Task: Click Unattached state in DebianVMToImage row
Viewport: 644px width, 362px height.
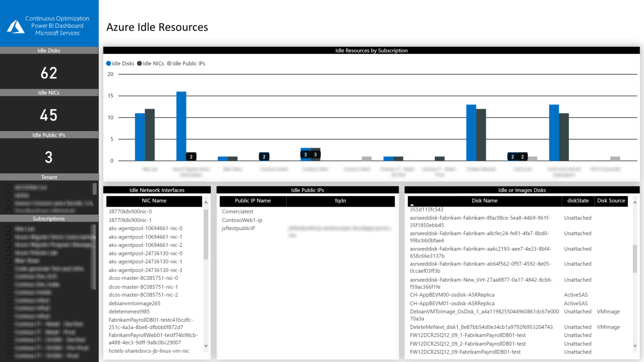Action: [578, 312]
